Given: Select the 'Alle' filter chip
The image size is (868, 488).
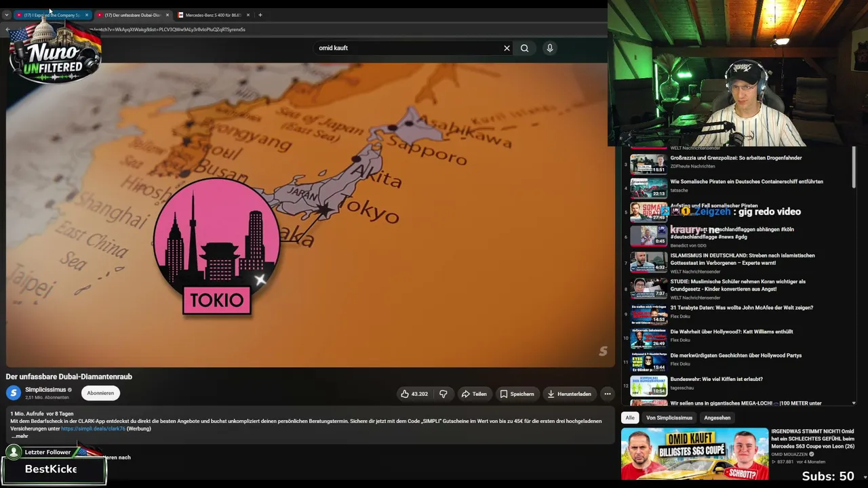Looking at the screenshot, I should click(x=630, y=418).
